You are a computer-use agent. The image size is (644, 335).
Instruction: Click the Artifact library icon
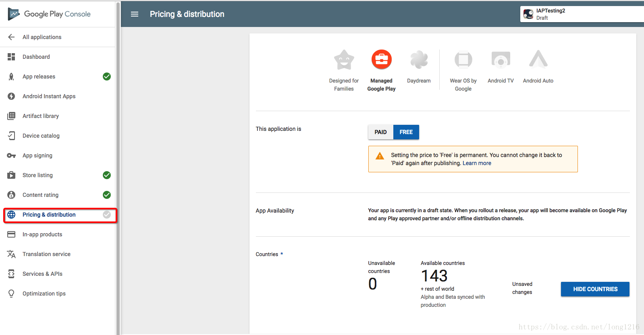pyautogui.click(x=11, y=116)
